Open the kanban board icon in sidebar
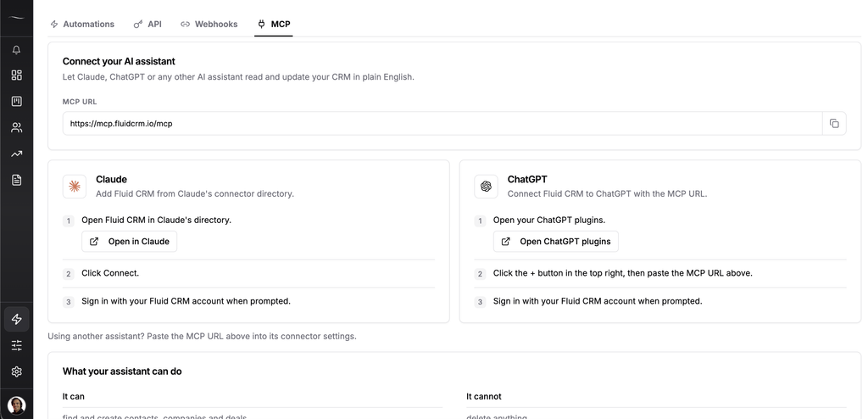The width and height of the screenshot is (868, 419). tap(17, 102)
